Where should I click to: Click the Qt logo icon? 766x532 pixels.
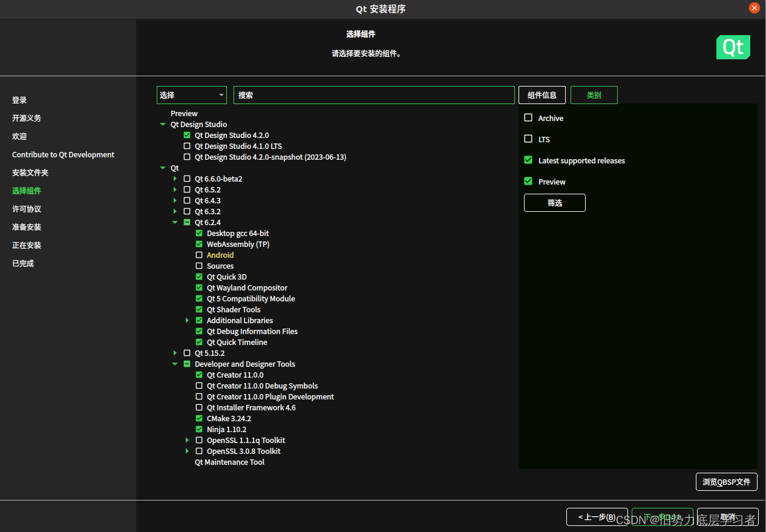(733, 47)
